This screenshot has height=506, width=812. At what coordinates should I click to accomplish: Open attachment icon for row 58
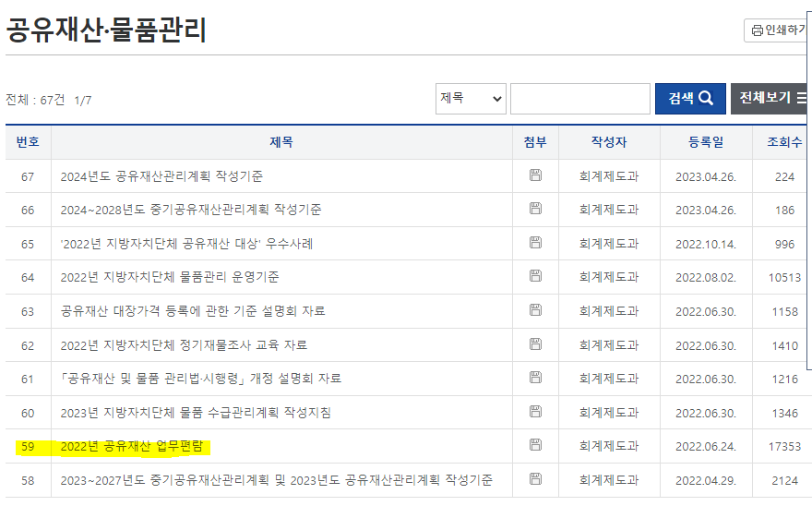(535, 479)
